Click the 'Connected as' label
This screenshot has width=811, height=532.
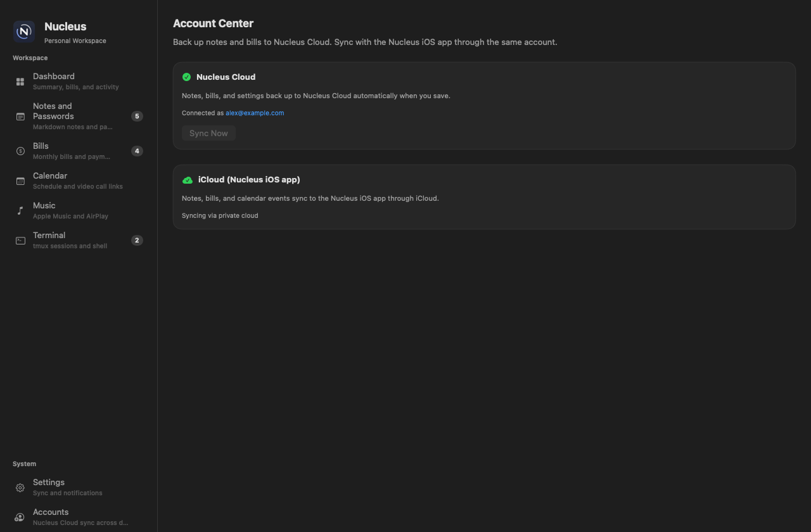(203, 113)
